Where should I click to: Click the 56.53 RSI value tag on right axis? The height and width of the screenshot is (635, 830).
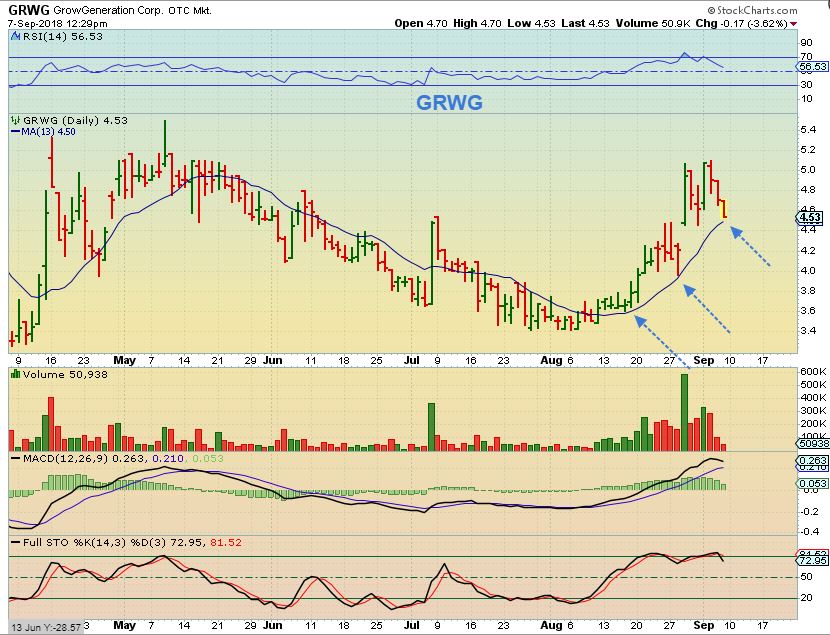pos(813,67)
